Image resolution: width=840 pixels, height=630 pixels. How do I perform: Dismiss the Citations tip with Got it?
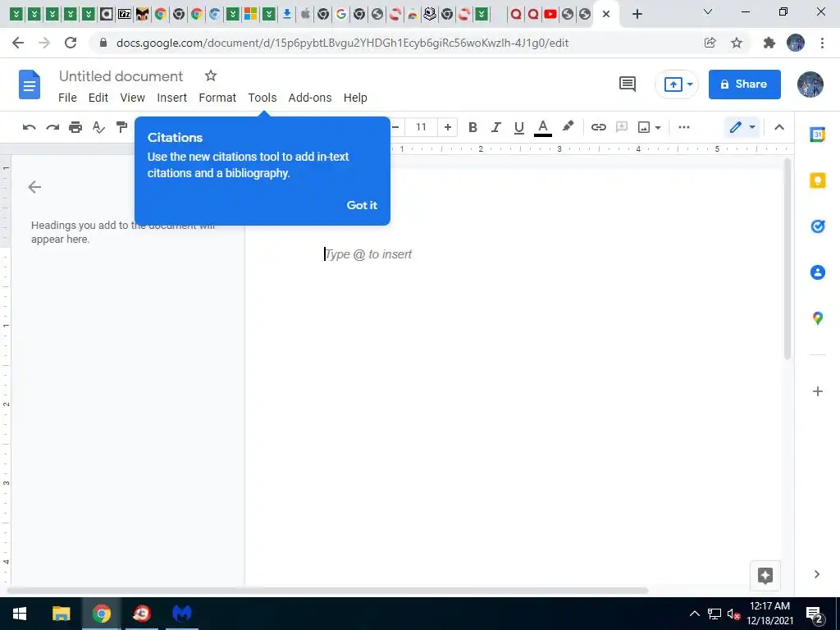point(362,205)
